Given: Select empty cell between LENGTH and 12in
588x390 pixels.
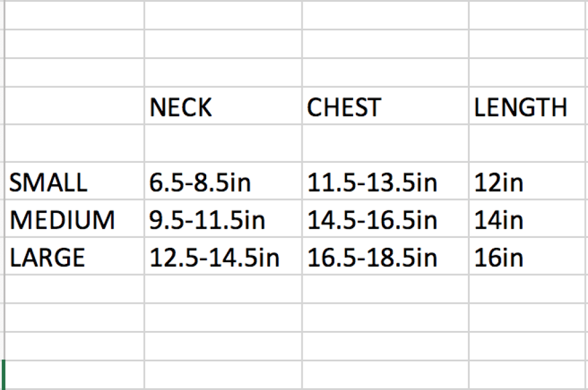Looking at the screenshot, I should tap(527, 143).
